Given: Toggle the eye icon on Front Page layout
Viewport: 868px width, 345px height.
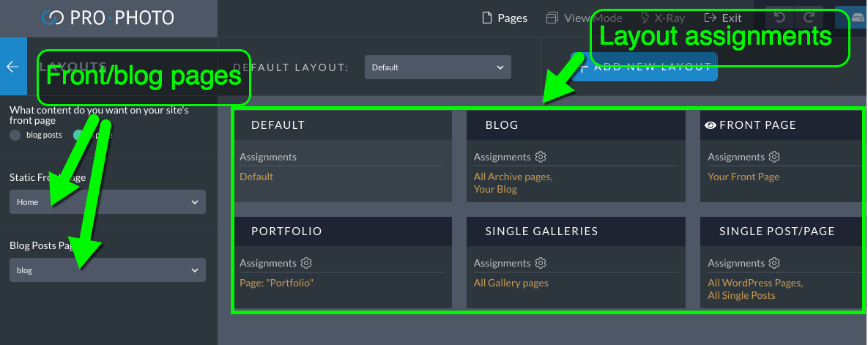Looking at the screenshot, I should 711,125.
